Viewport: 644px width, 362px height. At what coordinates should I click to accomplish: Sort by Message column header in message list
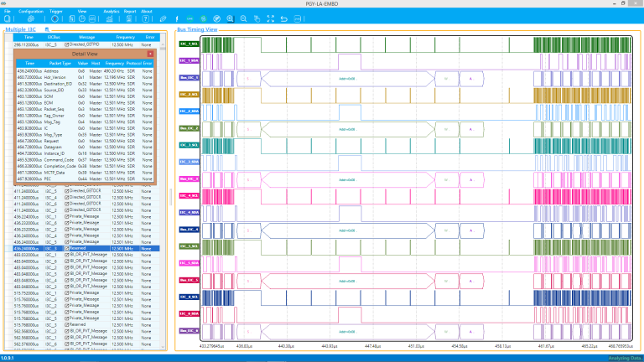coord(87,37)
